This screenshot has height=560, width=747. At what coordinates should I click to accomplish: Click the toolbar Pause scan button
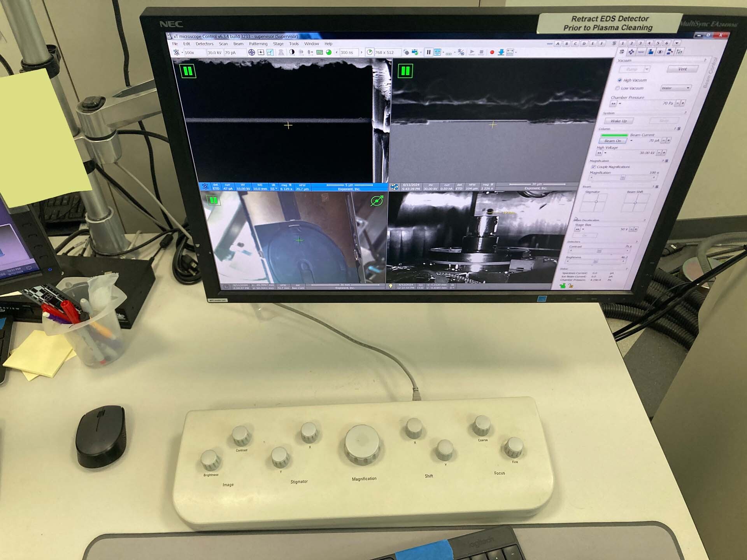click(428, 52)
